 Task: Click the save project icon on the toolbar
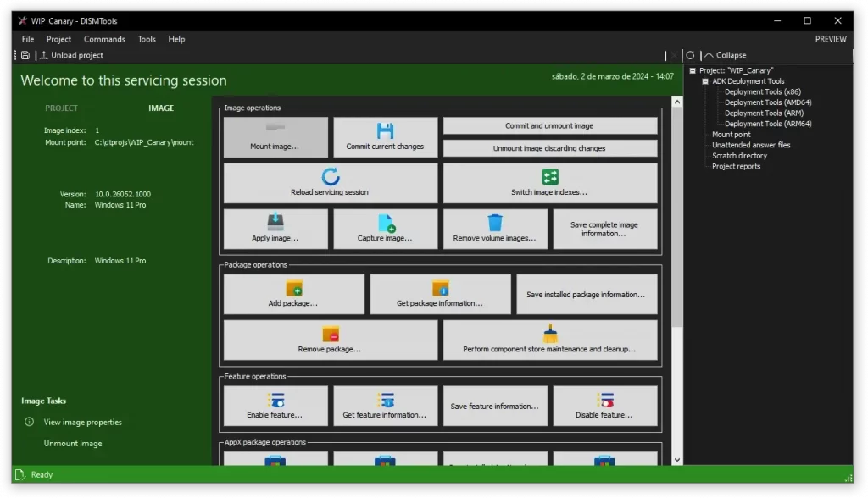click(x=25, y=54)
